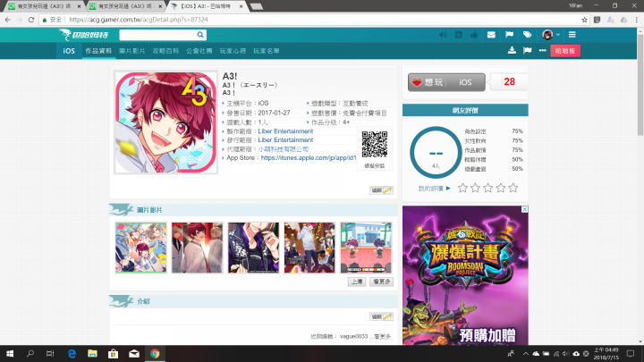Click the flag icon in sub-navigation
Screen dimensions: 644x362
(x=528, y=50)
